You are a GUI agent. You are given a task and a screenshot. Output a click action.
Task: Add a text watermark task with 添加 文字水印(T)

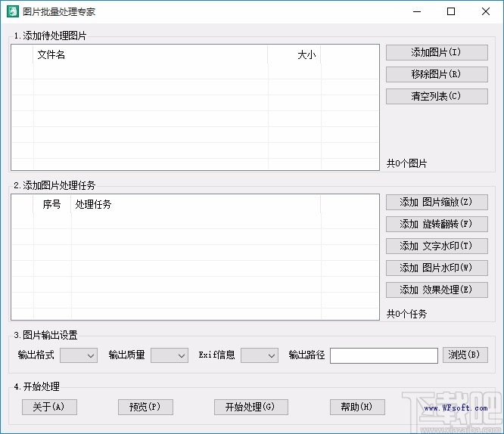point(437,246)
